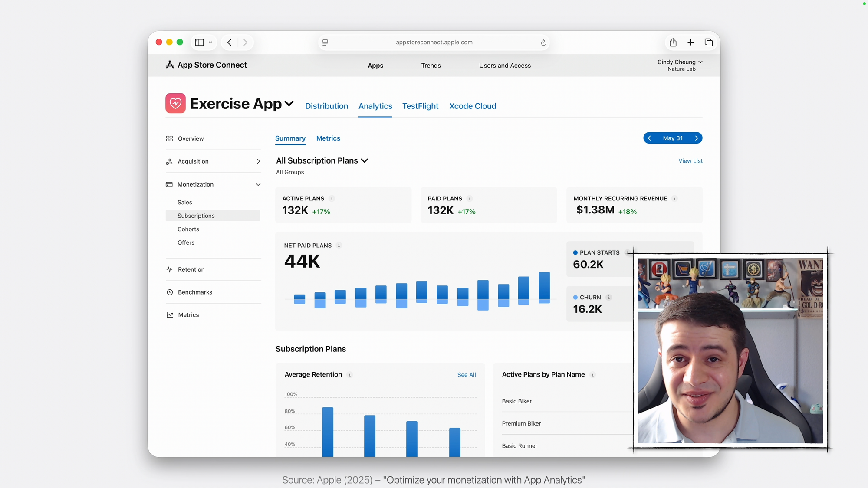The image size is (868, 488).
Task: Show tab overview icon in toolbar
Action: 709,42
